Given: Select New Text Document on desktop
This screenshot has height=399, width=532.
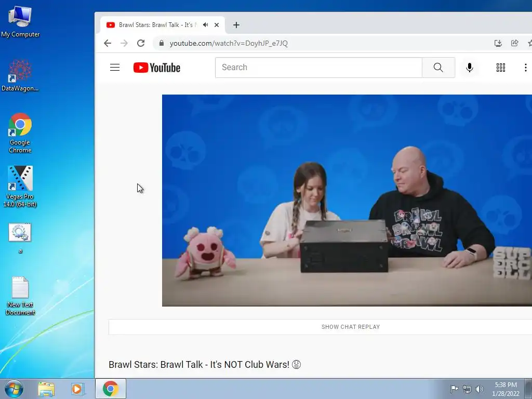Looking at the screenshot, I should [x=20, y=296].
